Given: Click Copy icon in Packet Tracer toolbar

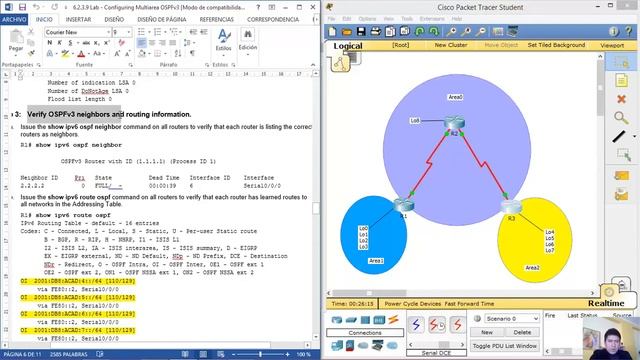Looking at the screenshot, I should pos(390,31).
